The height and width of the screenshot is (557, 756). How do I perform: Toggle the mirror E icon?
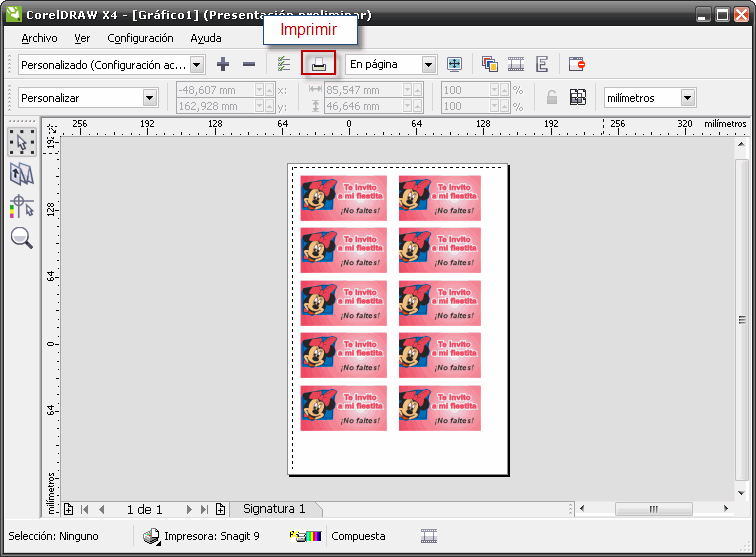coord(542,64)
